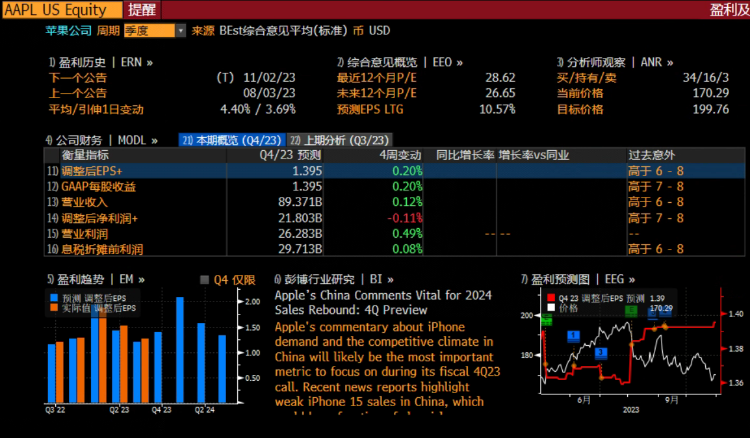Click blue marker 1 on forecast chart
The width and height of the screenshot is (750, 438).
click(x=574, y=336)
